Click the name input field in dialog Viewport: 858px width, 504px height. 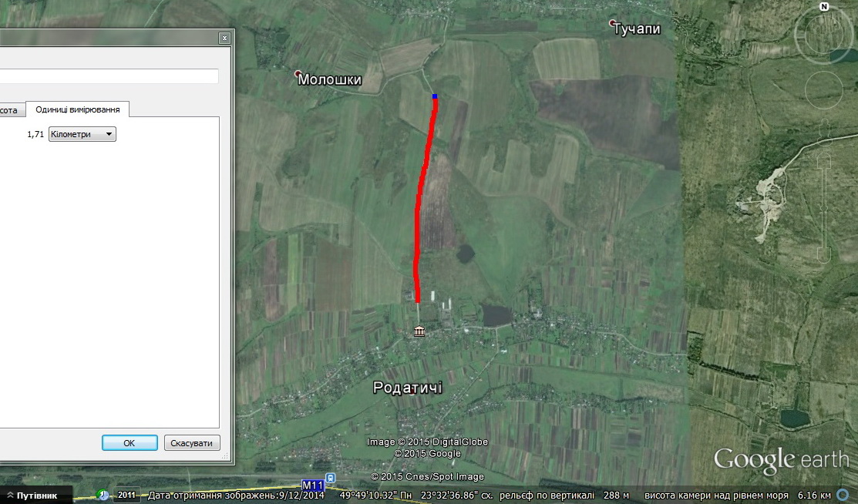pyautogui.click(x=109, y=76)
